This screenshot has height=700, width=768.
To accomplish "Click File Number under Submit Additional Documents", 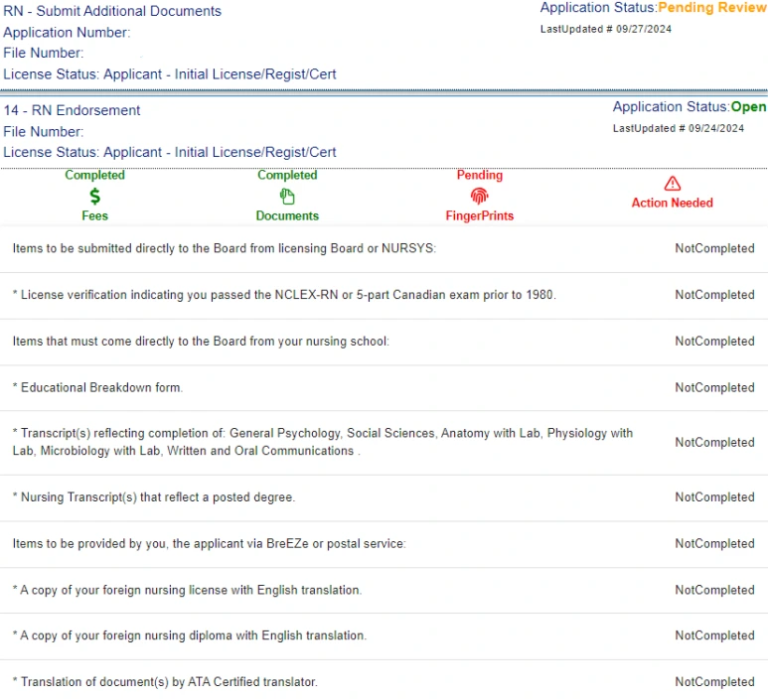I will tap(43, 53).
